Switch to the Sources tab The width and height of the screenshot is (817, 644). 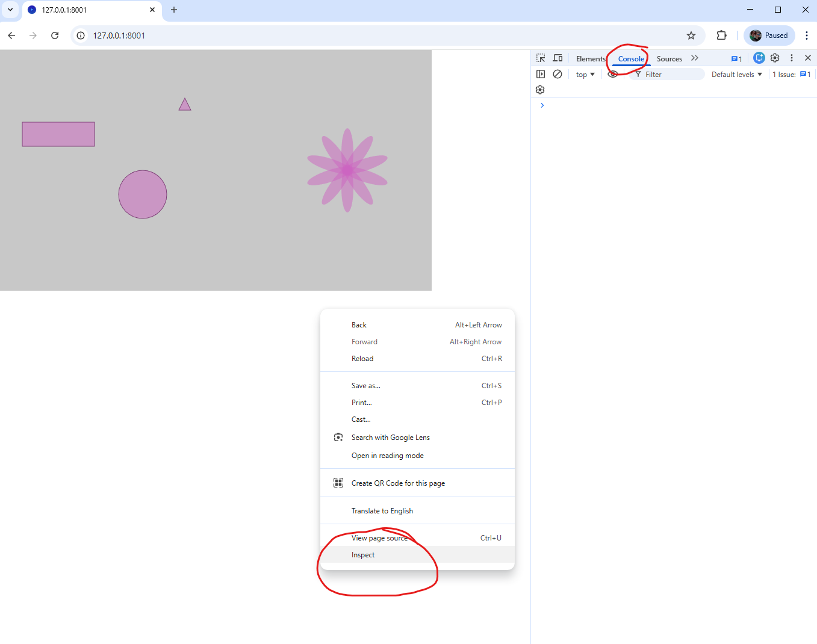[x=669, y=59]
